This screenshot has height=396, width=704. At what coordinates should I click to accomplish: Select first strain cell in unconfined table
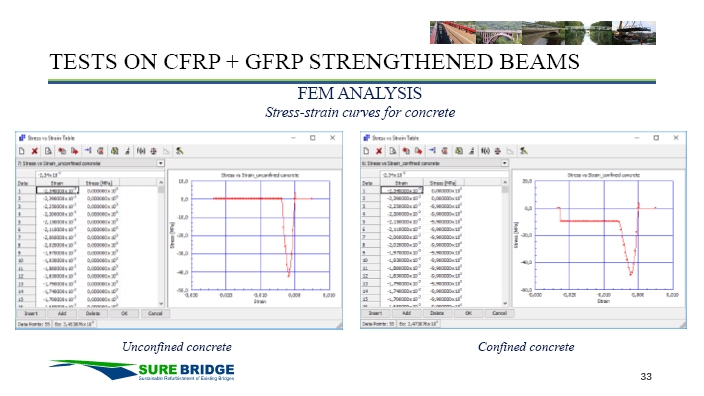click(x=57, y=191)
